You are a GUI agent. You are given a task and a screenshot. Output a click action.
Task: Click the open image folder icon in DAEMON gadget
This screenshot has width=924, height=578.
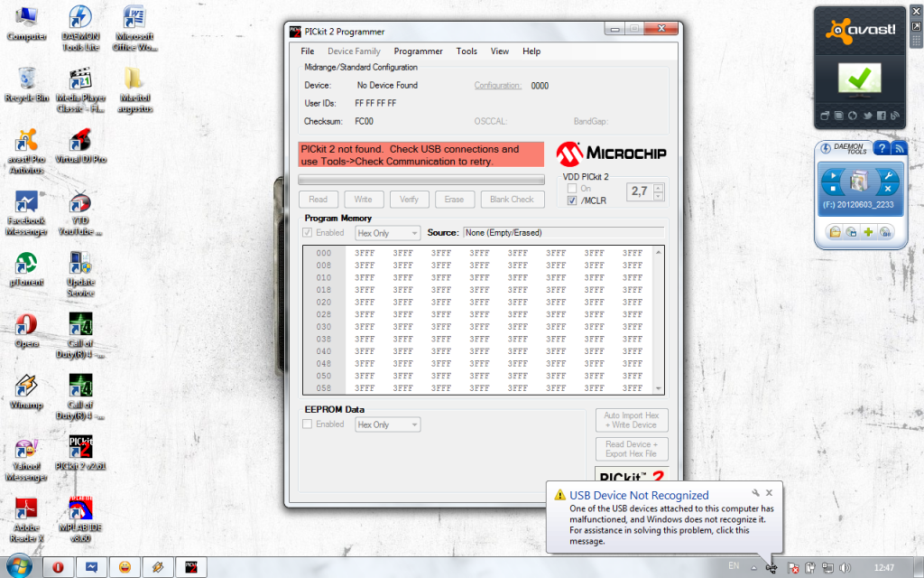(835, 232)
